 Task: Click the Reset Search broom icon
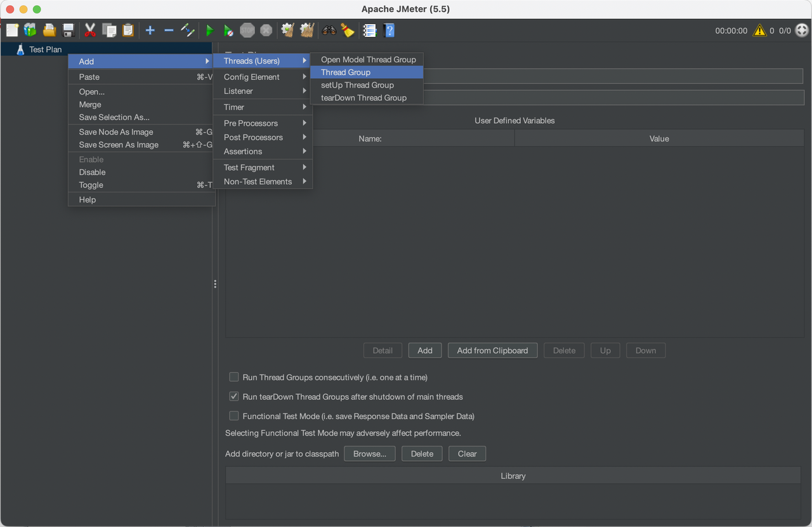348,30
